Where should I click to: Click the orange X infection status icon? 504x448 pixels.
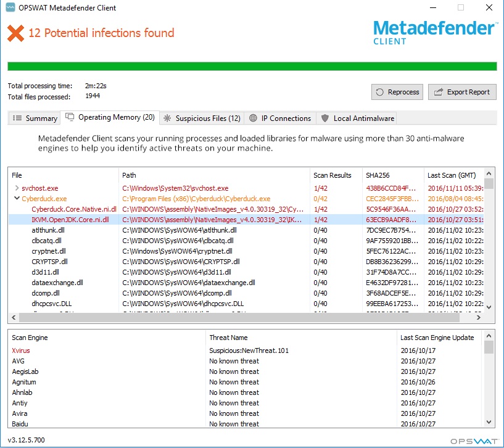[16, 33]
